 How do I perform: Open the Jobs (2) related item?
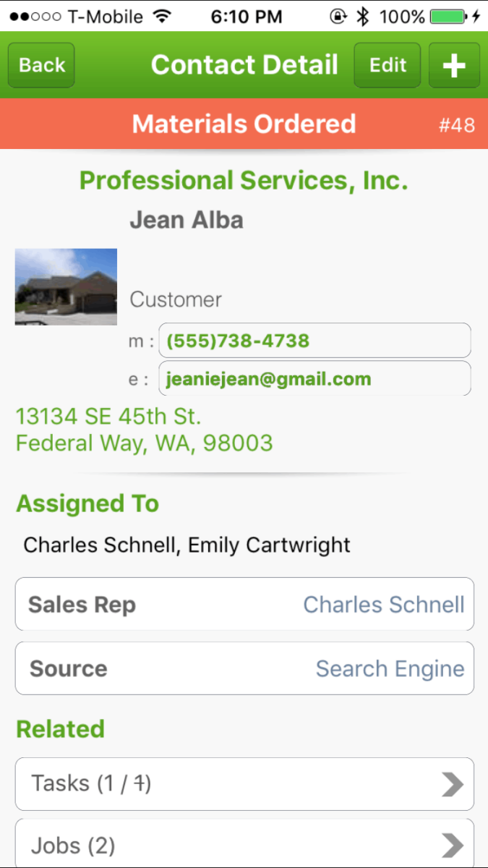coord(73,845)
